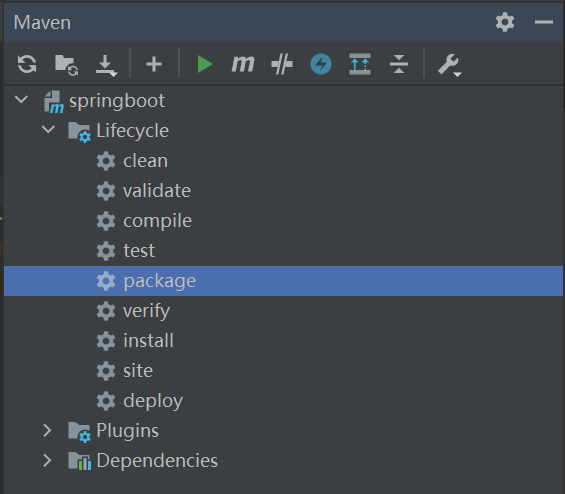Generate sources and update folders icon
This screenshot has width=565, height=494.
click(x=67, y=65)
